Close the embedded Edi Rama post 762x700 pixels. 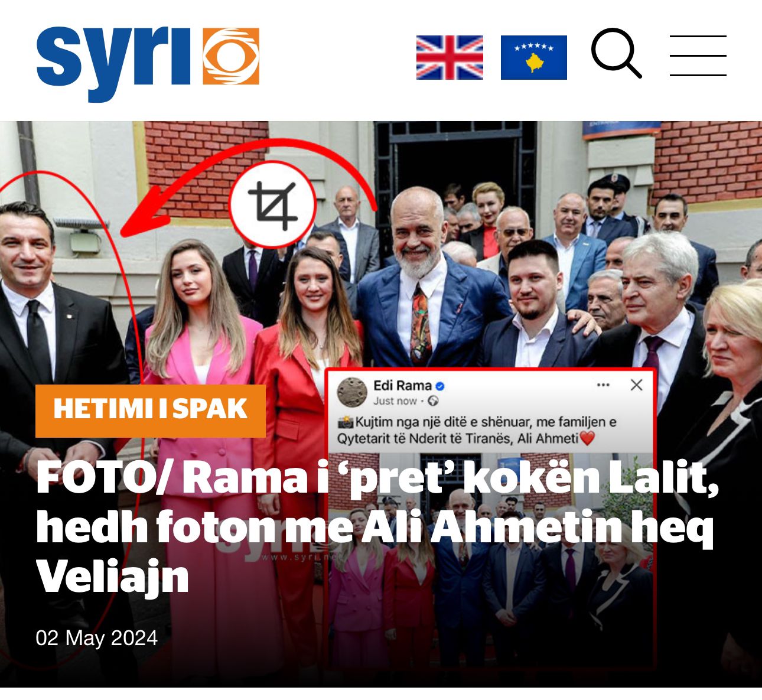coord(636,385)
